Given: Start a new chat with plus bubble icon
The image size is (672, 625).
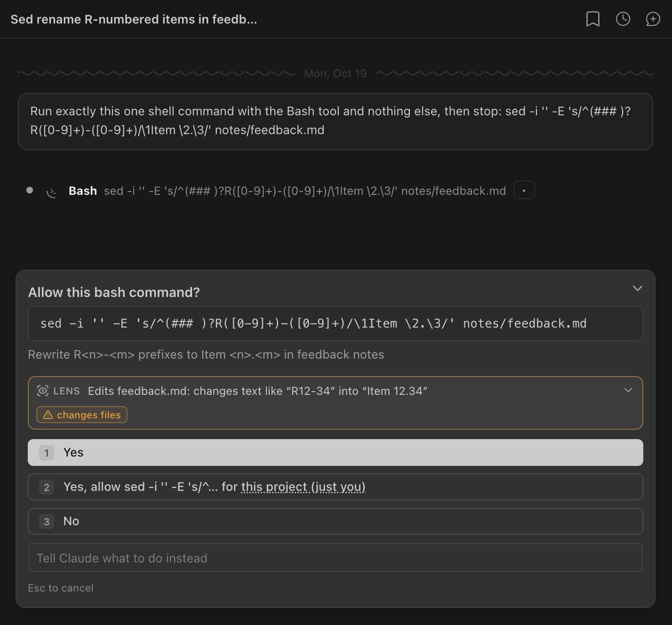Looking at the screenshot, I should coord(653,19).
